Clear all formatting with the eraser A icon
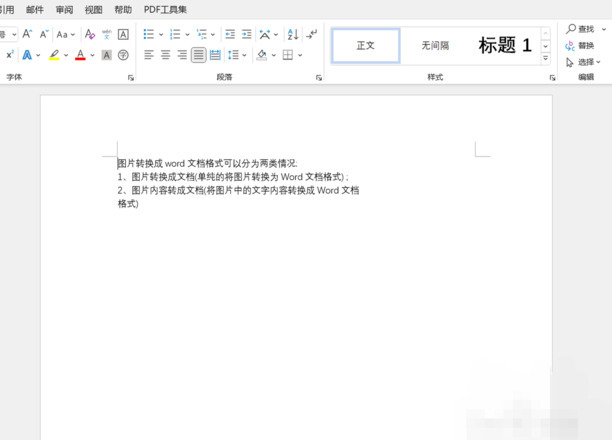 pyautogui.click(x=90, y=34)
